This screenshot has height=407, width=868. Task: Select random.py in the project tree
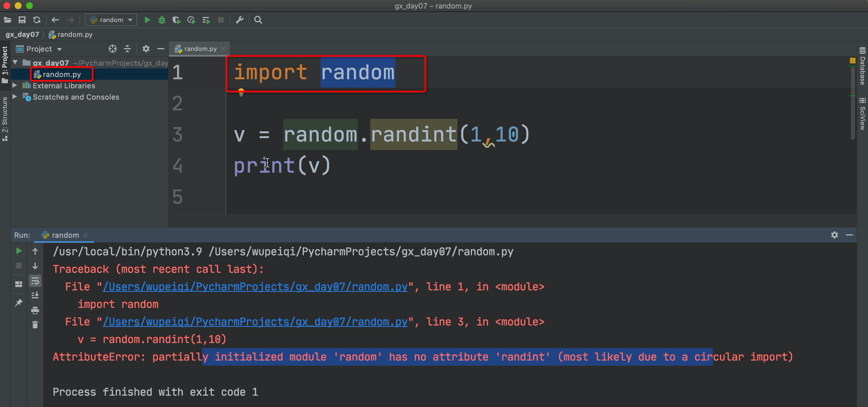[62, 74]
